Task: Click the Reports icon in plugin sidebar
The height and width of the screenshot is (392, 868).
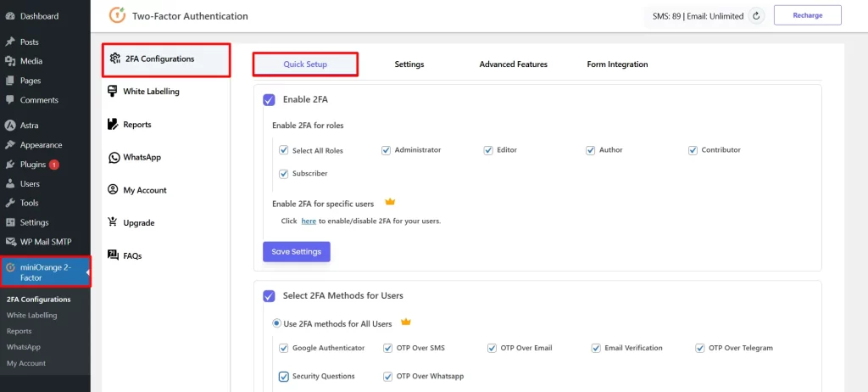Action: [x=114, y=125]
